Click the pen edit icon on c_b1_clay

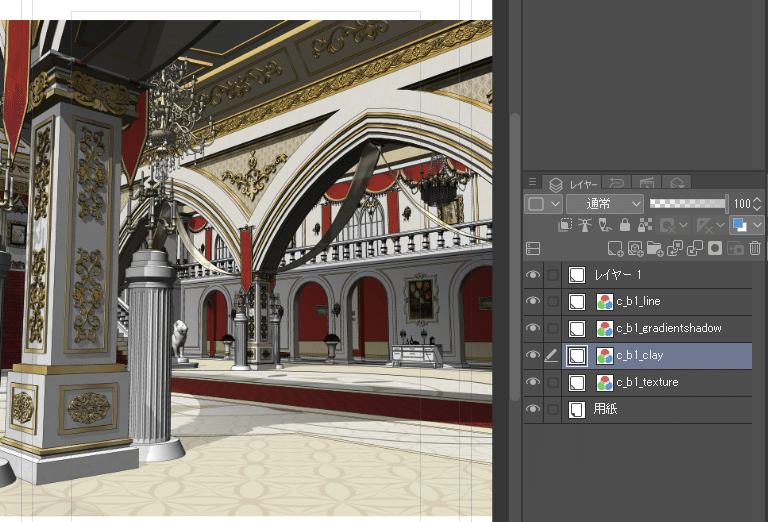pos(552,355)
